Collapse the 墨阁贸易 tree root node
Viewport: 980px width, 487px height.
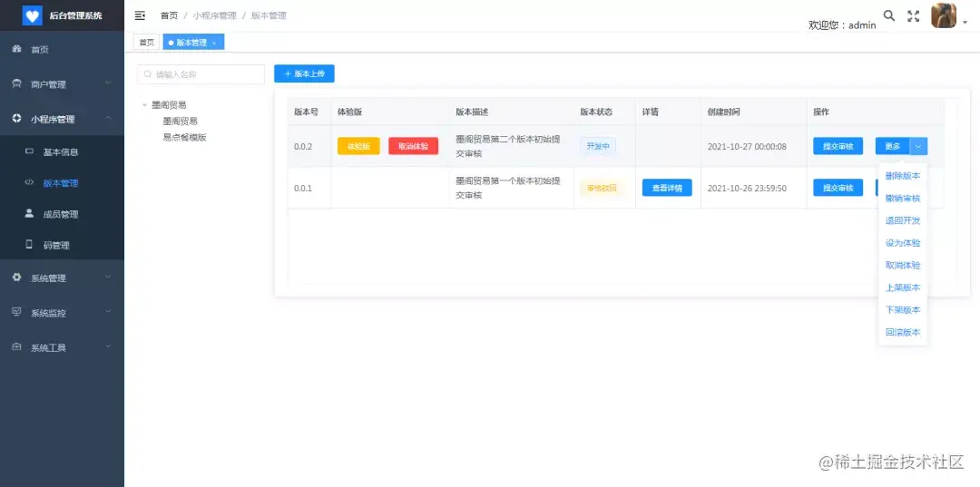pyautogui.click(x=144, y=105)
